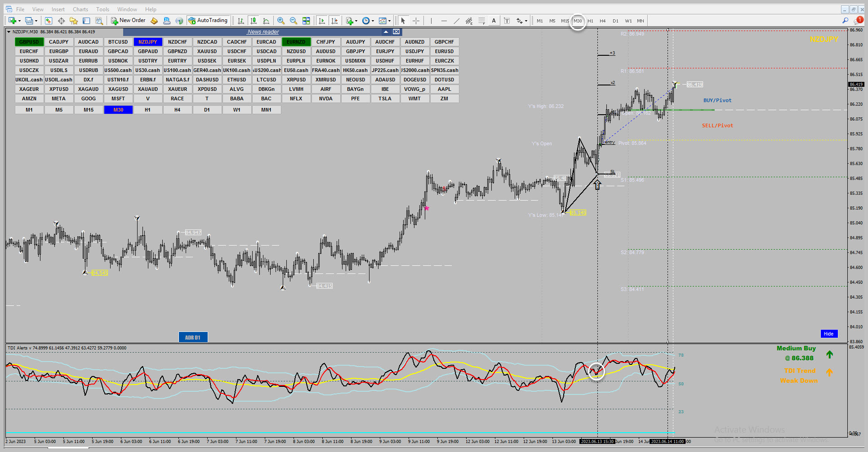Image resolution: width=868 pixels, height=452 pixels.
Task: Open the Charts menu
Action: [x=80, y=9]
